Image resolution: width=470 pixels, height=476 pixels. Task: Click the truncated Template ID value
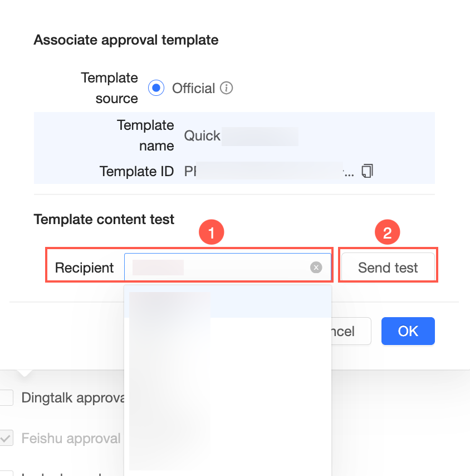(267, 171)
